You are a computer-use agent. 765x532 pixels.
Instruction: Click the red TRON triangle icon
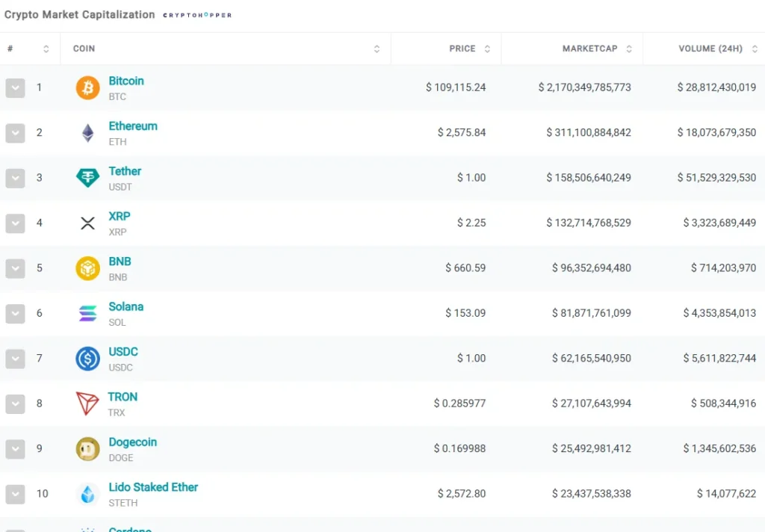coord(87,403)
